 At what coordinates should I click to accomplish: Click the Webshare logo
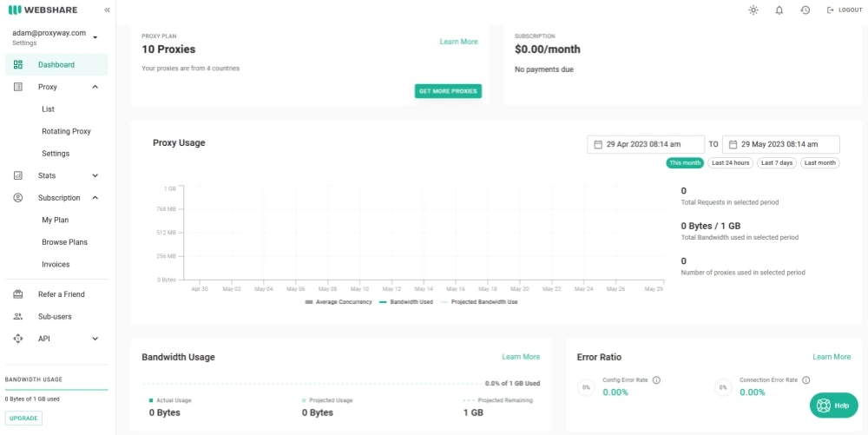43,10
